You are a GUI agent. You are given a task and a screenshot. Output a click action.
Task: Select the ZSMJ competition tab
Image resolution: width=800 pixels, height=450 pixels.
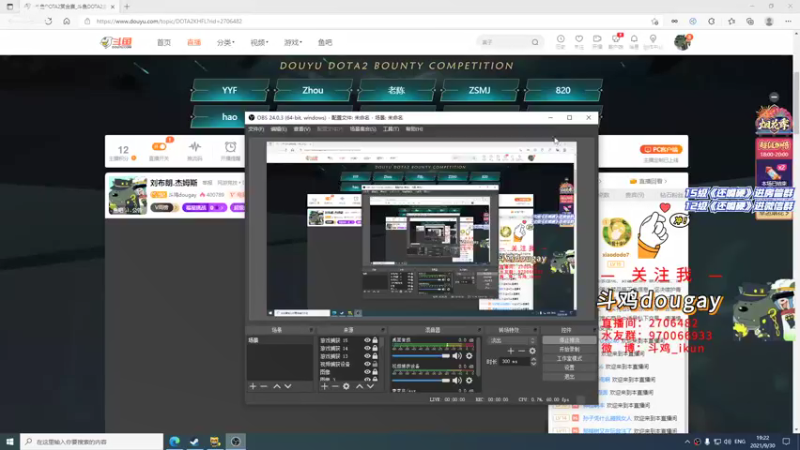(x=480, y=90)
